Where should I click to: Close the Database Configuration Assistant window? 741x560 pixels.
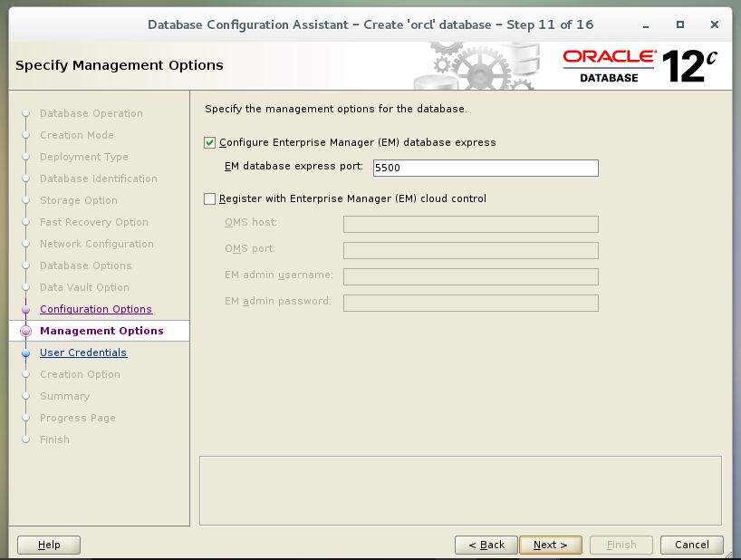tap(715, 24)
